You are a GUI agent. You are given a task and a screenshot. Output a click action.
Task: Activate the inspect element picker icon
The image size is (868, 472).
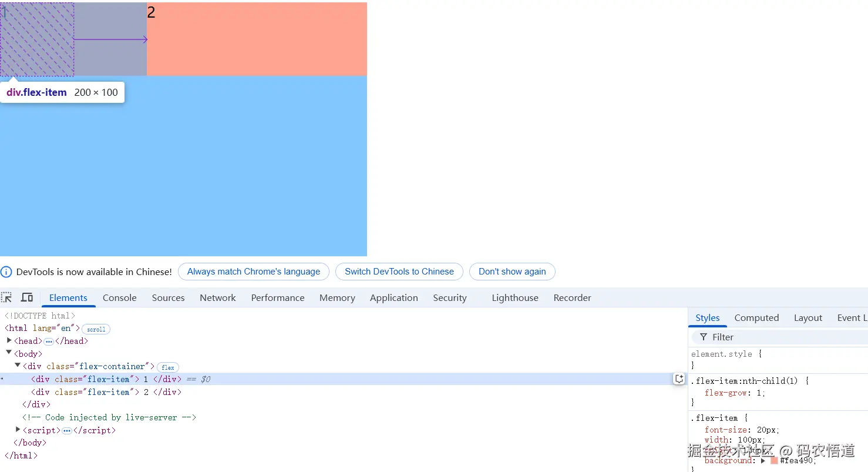click(6, 297)
